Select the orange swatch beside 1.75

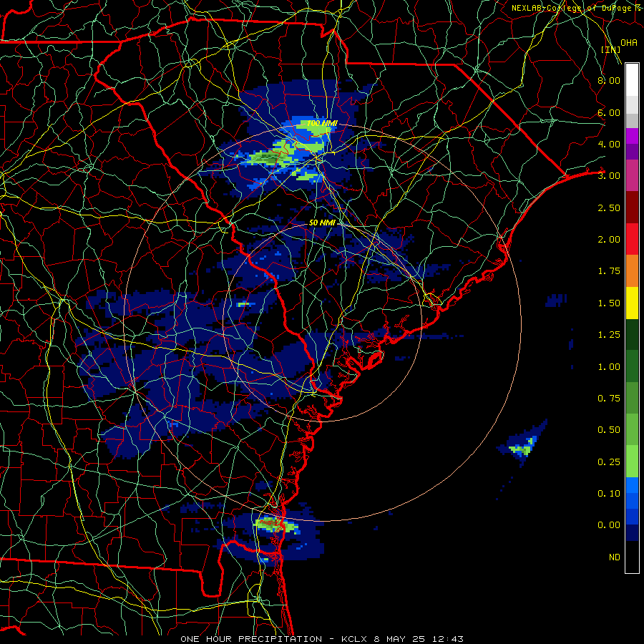[632, 271]
